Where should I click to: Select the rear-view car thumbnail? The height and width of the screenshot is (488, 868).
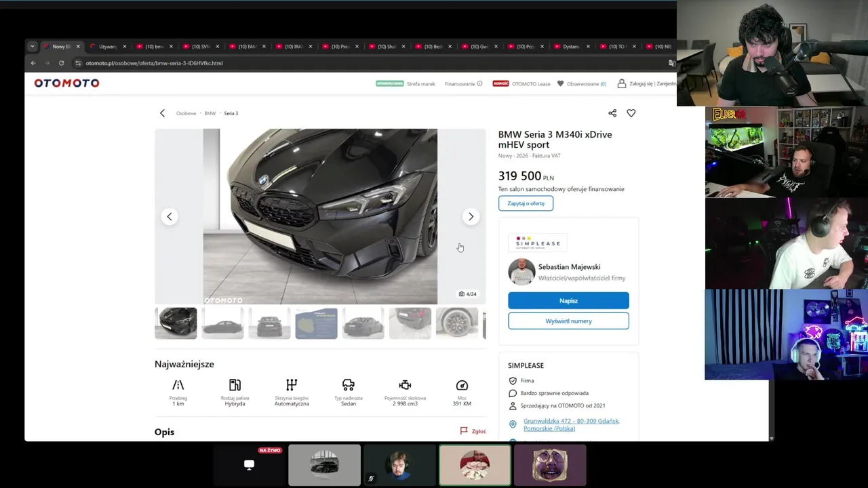[x=269, y=323]
